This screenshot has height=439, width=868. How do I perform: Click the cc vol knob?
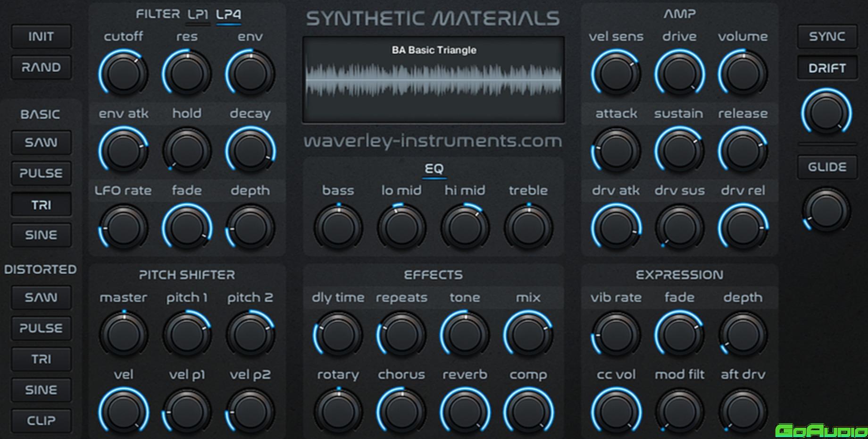[x=616, y=412]
